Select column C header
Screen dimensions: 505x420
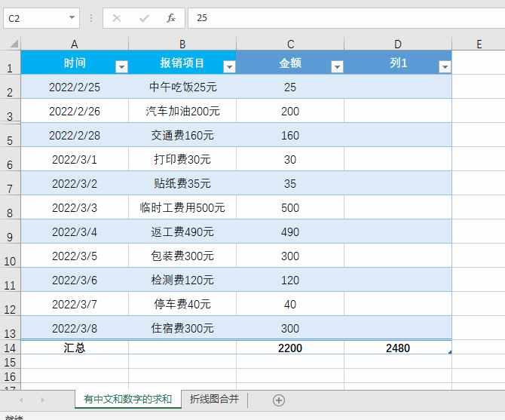[290, 44]
